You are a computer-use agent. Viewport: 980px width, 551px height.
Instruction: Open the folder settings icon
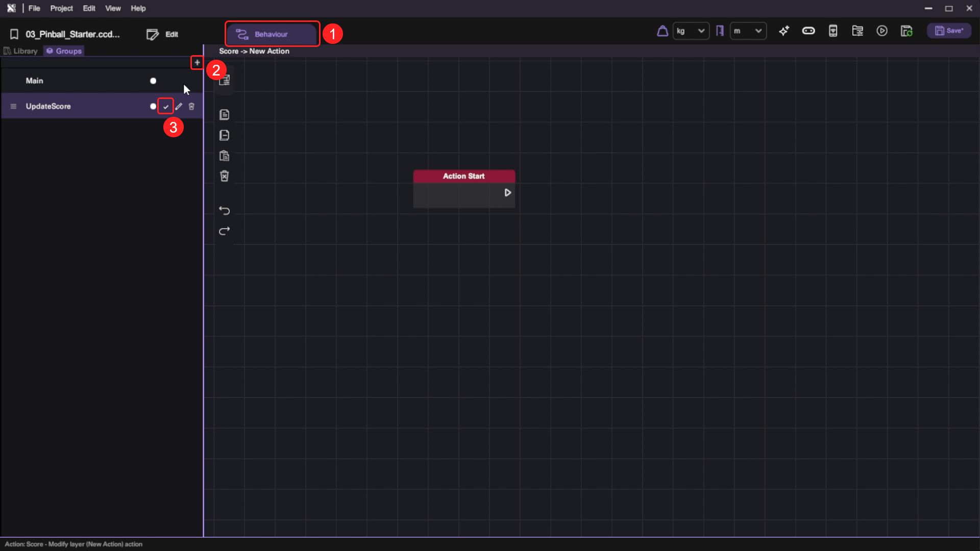(x=857, y=31)
